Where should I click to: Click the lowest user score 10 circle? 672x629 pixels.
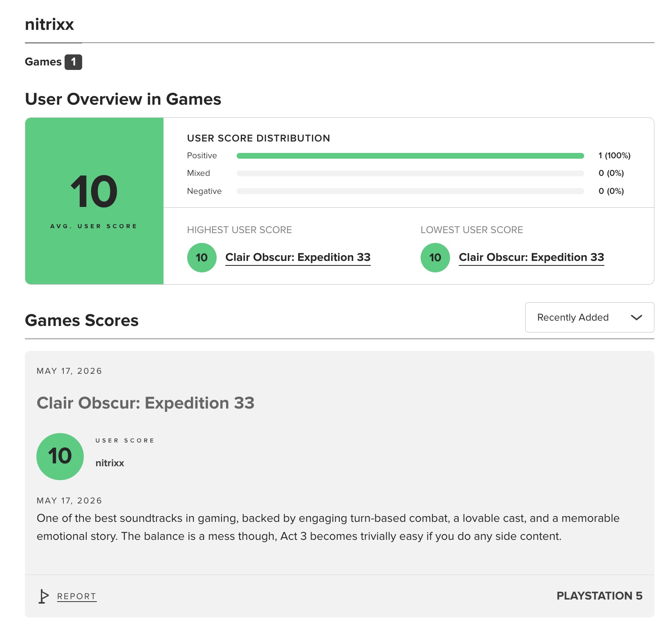(x=435, y=258)
